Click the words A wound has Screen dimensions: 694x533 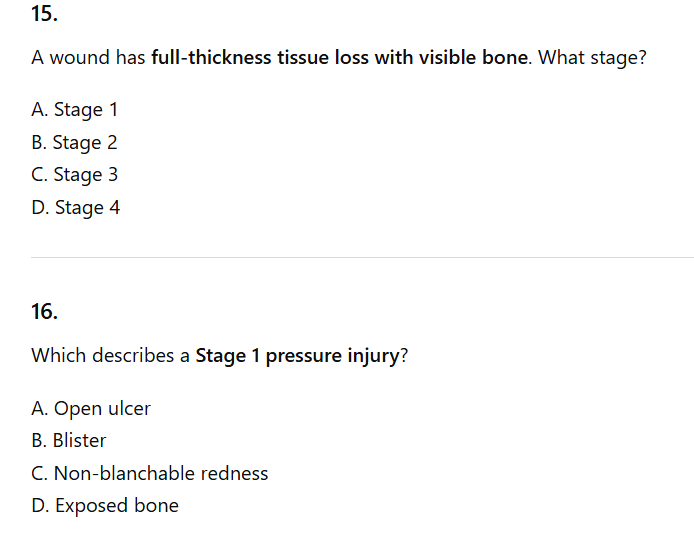pos(88,57)
